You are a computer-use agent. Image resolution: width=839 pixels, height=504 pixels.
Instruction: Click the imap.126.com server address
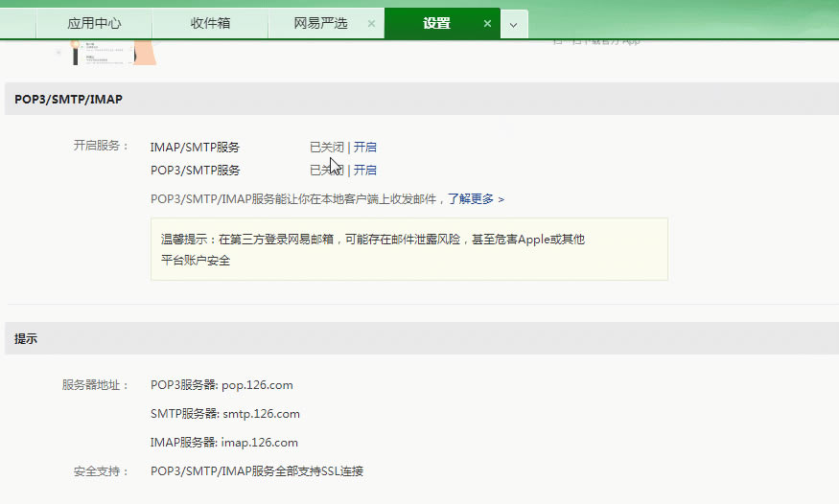tap(259, 443)
